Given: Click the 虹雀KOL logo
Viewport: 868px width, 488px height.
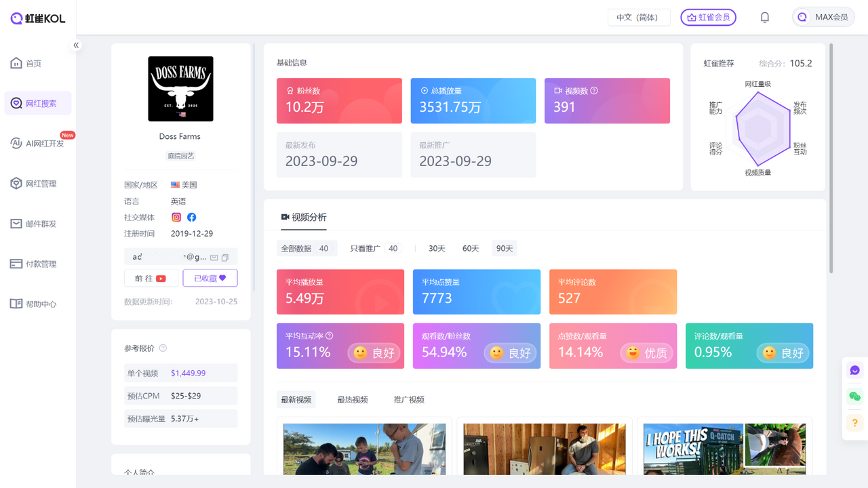Looking at the screenshot, I should click(38, 18).
